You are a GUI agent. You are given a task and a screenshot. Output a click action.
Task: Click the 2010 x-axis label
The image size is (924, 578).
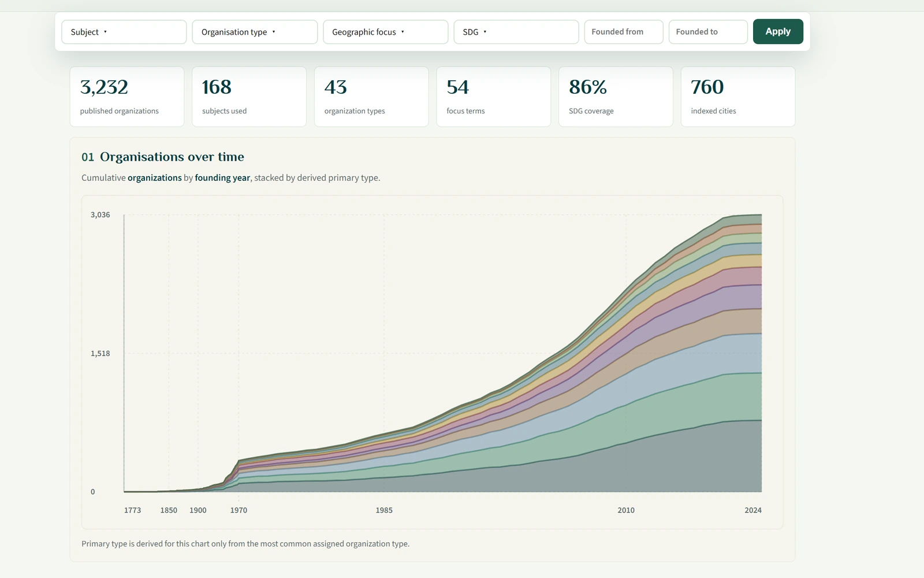point(626,510)
